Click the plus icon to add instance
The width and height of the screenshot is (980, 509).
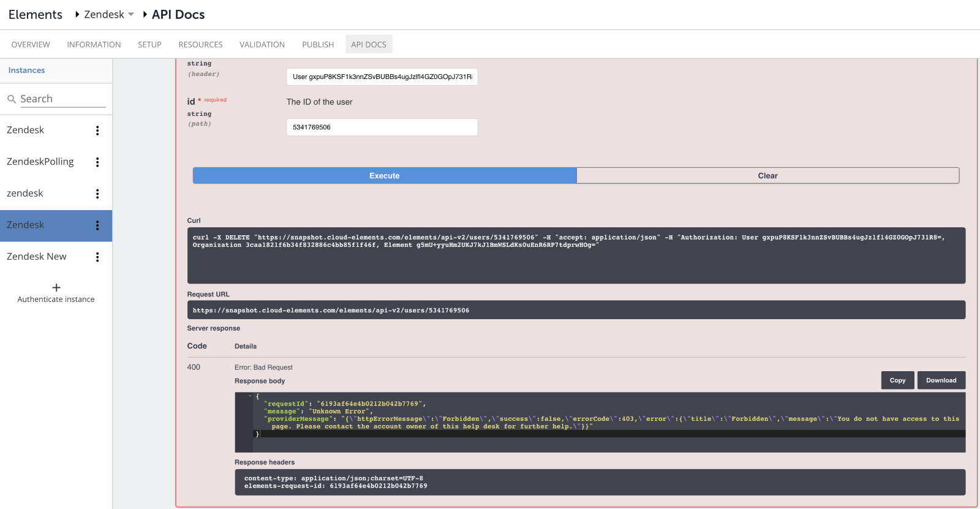[x=56, y=287]
